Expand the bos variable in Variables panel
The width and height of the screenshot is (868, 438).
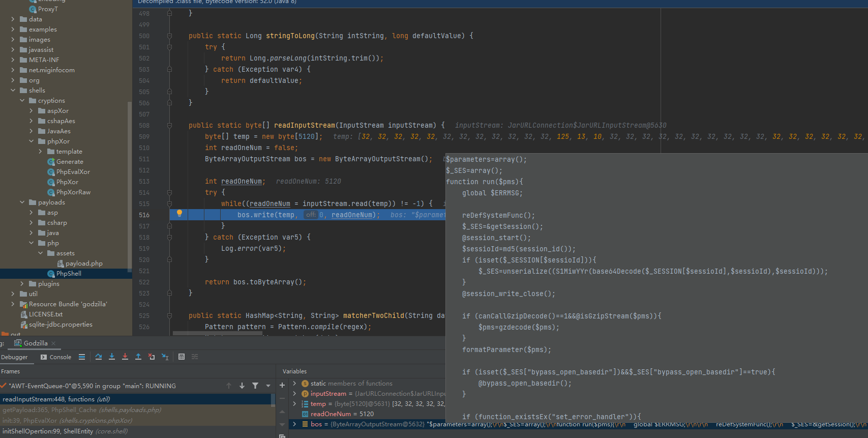294,424
